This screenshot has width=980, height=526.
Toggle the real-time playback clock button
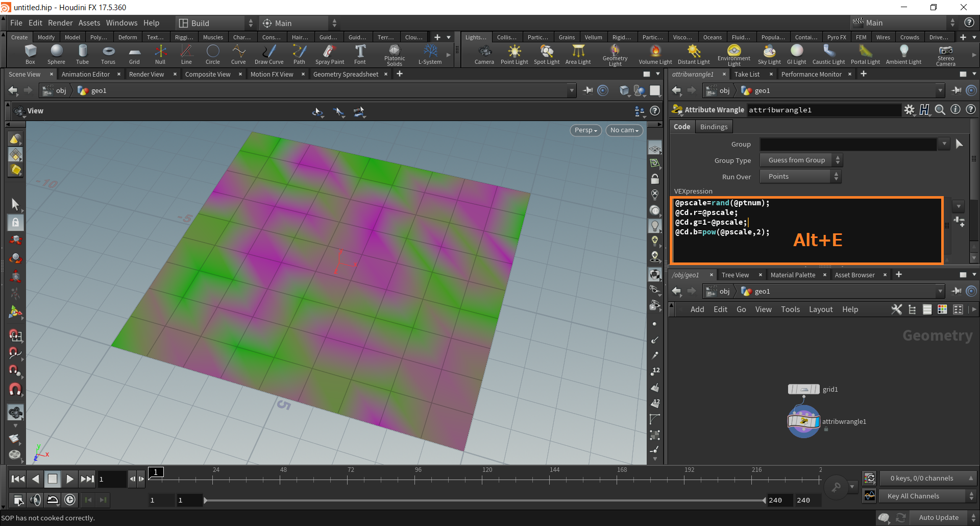[70, 500]
